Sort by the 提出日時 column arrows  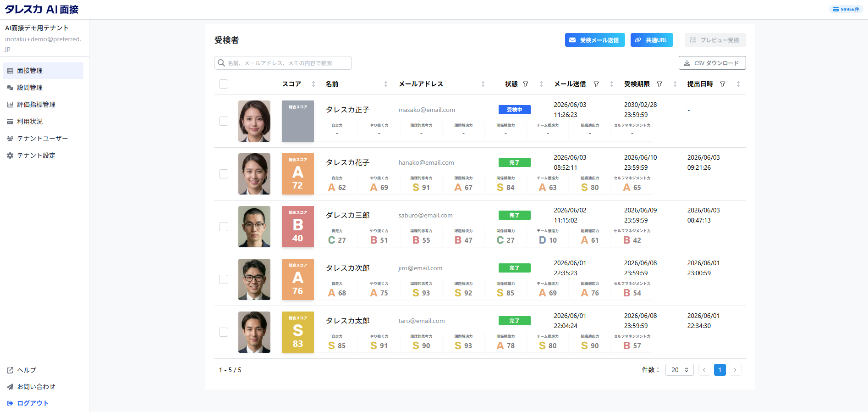pos(738,84)
